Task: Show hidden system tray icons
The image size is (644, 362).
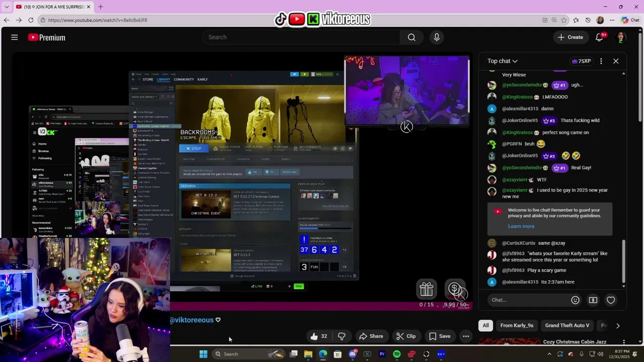Action: click(x=549, y=354)
